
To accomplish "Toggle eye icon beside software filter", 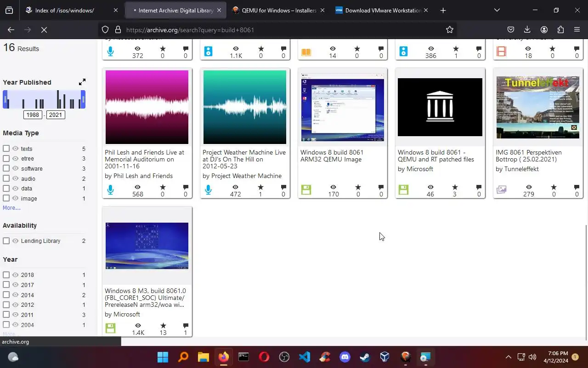I will click(15, 168).
